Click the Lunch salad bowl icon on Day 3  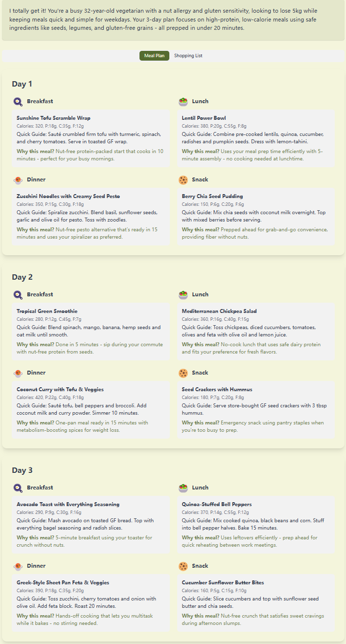click(183, 488)
